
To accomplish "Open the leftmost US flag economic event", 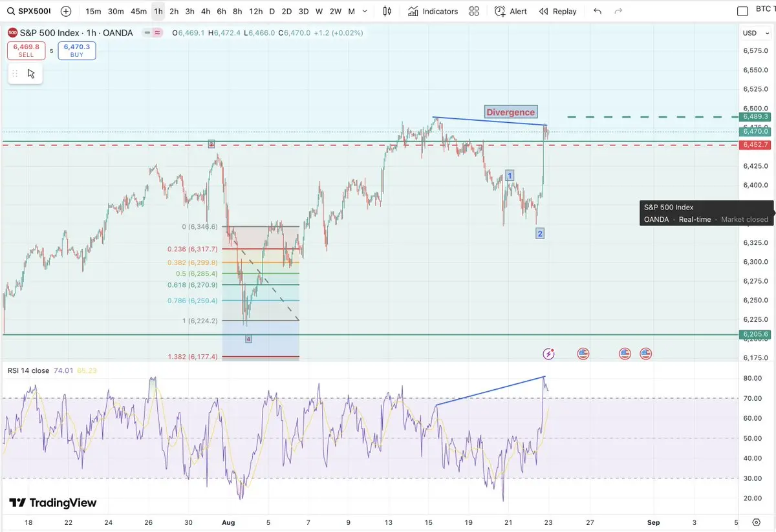I will pyautogui.click(x=583, y=354).
